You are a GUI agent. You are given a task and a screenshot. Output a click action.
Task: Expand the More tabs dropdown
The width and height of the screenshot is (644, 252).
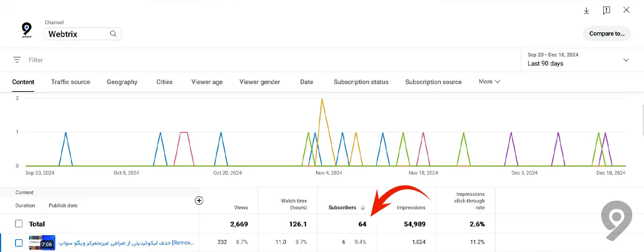point(489,81)
